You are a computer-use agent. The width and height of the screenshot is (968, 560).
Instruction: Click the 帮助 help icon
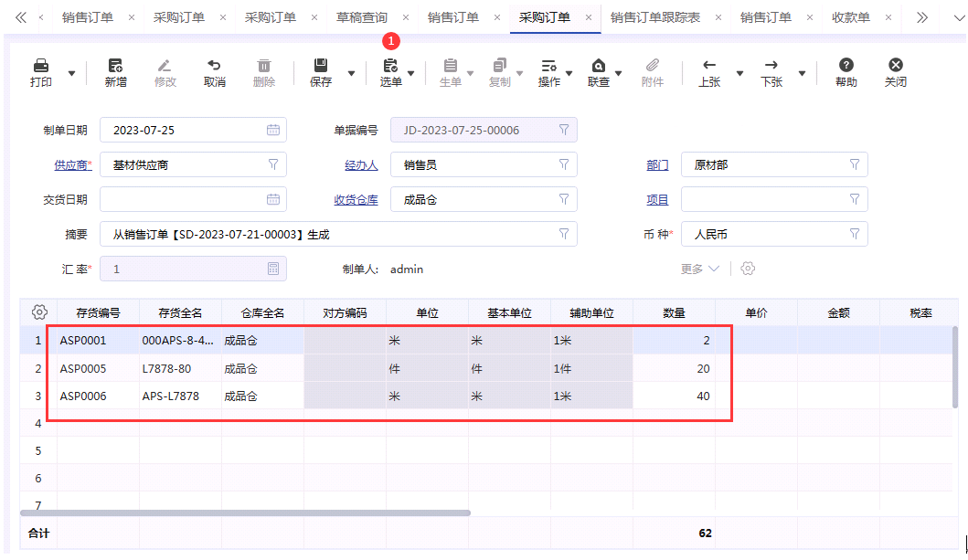[846, 66]
